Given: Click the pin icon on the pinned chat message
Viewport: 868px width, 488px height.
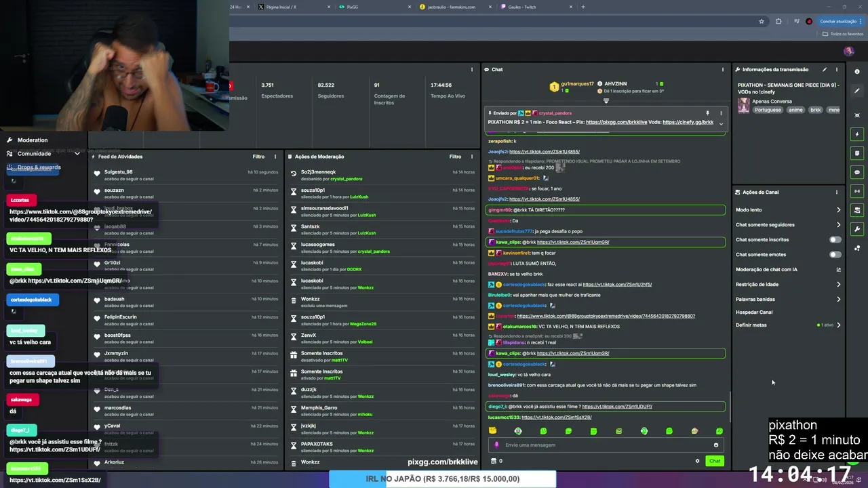Looking at the screenshot, I should coord(707,113).
